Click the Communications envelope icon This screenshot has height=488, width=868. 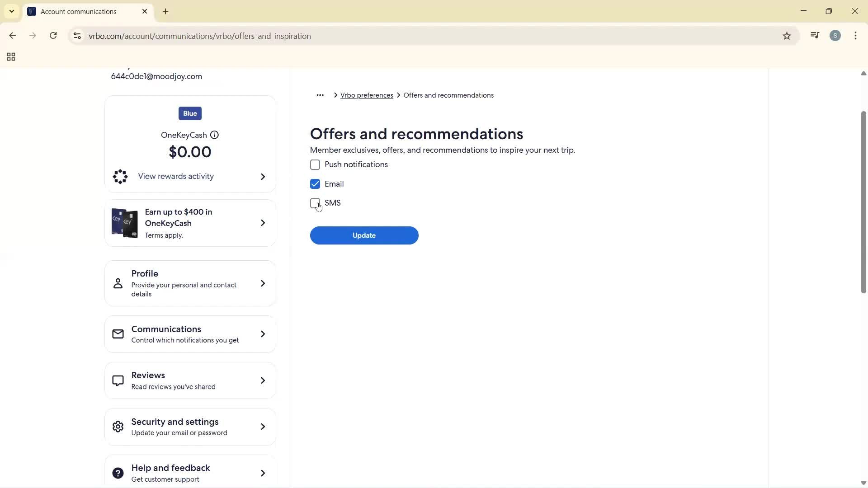[118, 334]
